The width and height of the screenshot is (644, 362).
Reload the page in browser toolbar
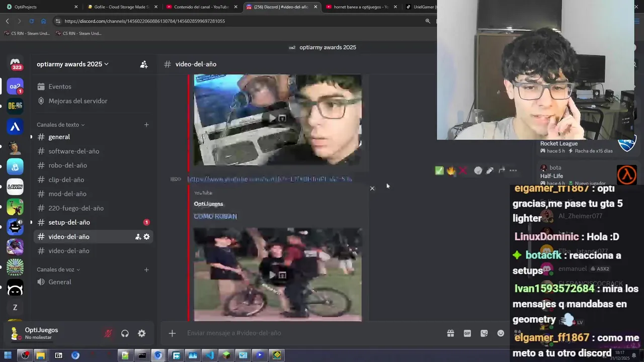[31, 21]
